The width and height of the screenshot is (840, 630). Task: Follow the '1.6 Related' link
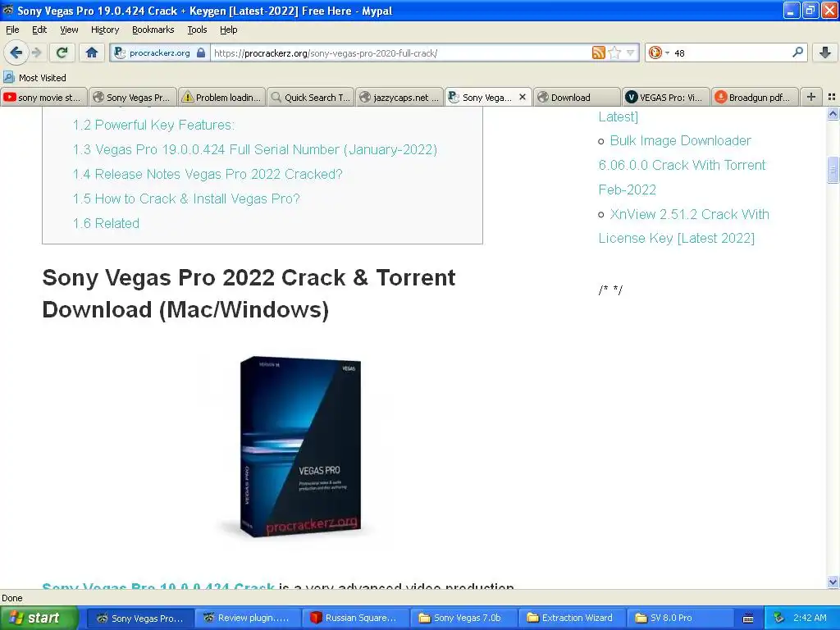106,223
